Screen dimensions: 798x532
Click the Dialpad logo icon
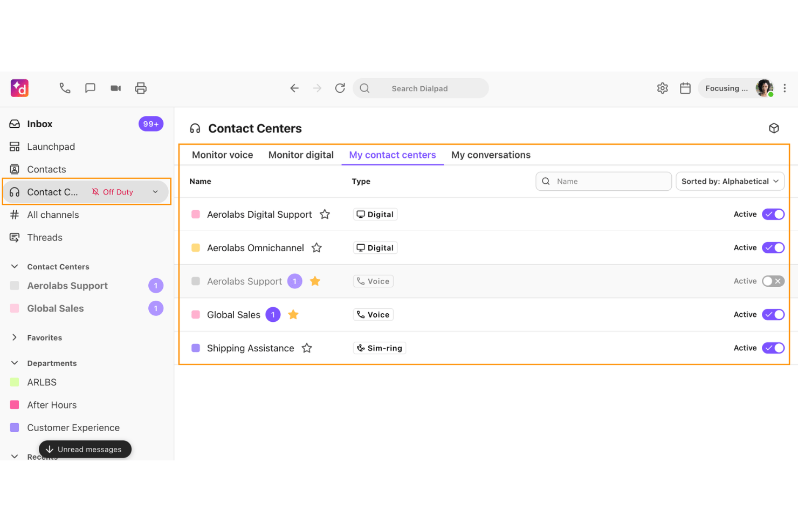tap(19, 88)
